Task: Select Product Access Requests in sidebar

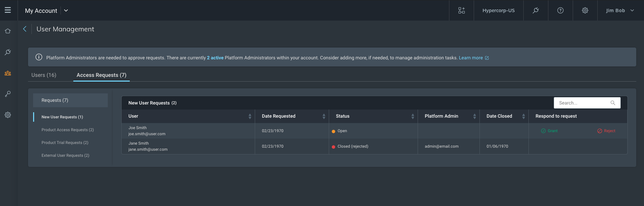Action: [x=68, y=130]
